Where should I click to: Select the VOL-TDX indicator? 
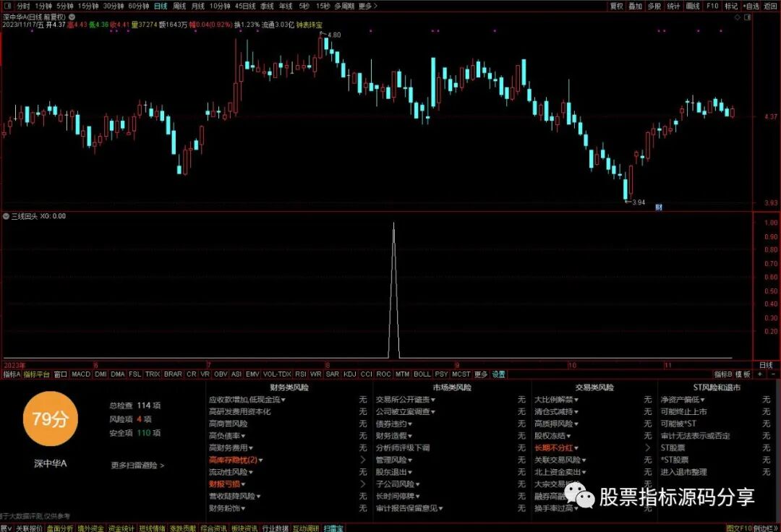click(x=277, y=374)
